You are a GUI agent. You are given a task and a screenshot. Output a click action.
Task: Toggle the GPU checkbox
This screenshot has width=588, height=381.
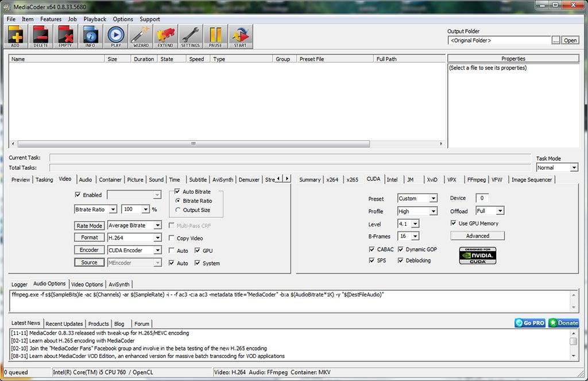tap(198, 251)
